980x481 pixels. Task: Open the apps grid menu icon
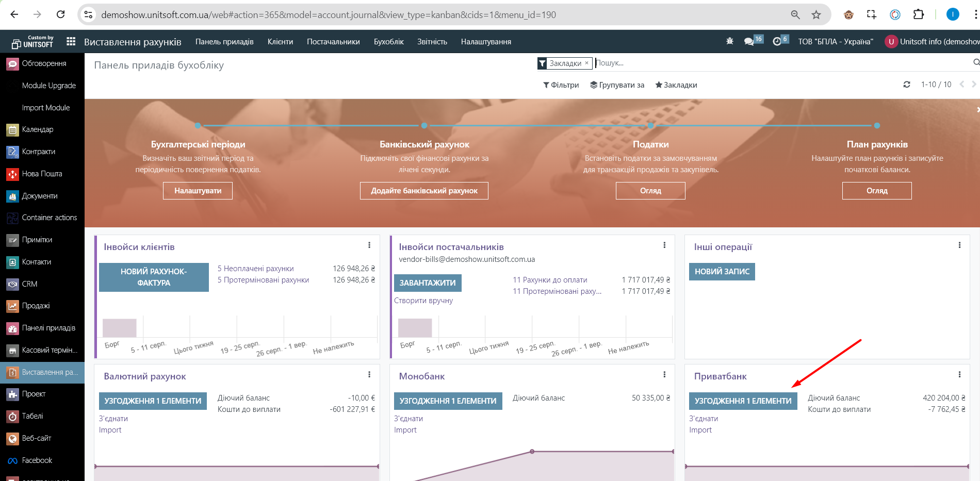71,41
